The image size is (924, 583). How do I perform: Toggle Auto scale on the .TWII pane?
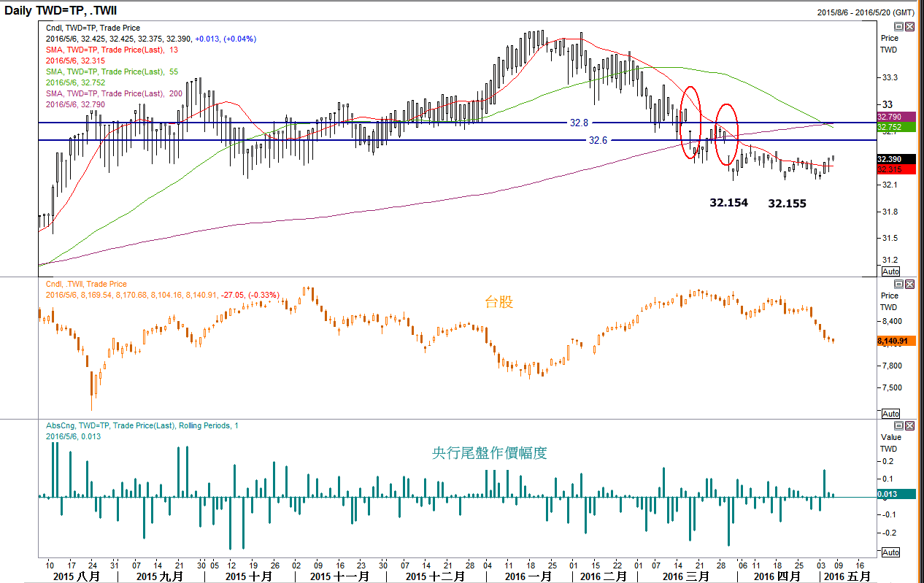pos(890,414)
